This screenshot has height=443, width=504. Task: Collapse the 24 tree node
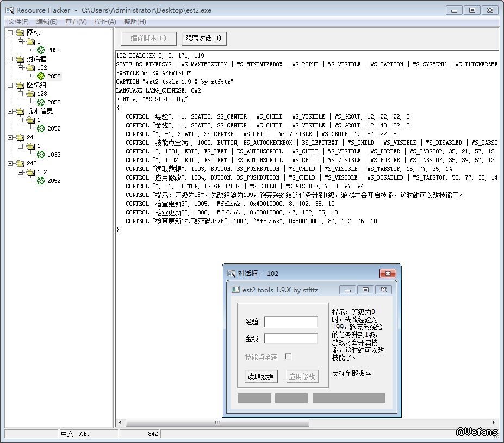[10, 137]
